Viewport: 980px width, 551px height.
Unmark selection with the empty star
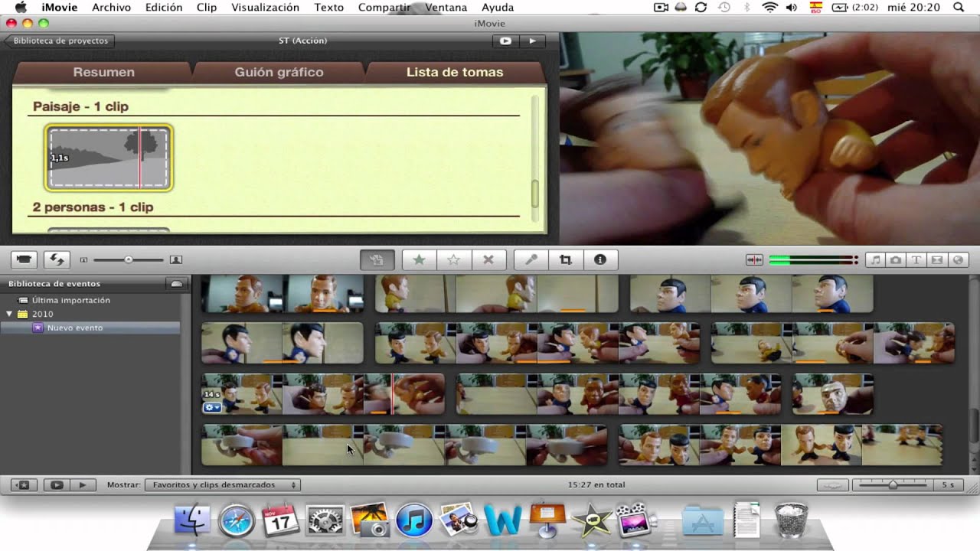[453, 260]
